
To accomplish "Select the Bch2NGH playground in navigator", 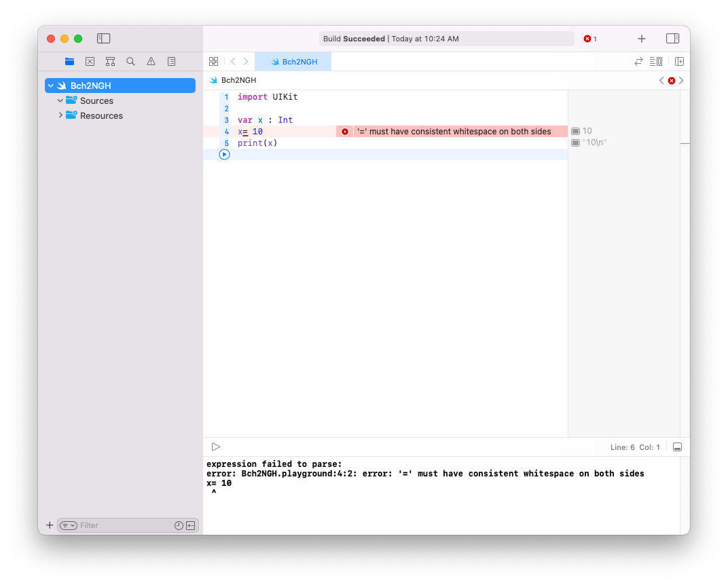I will pyautogui.click(x=120, y=86).
